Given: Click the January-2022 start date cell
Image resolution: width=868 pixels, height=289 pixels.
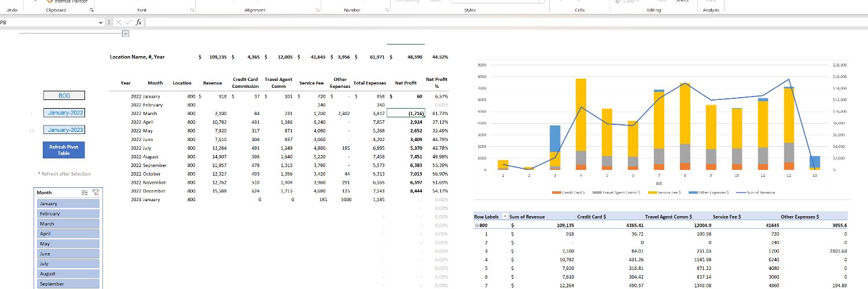Looking at the screenshot, I should click(x=64, y=113).
